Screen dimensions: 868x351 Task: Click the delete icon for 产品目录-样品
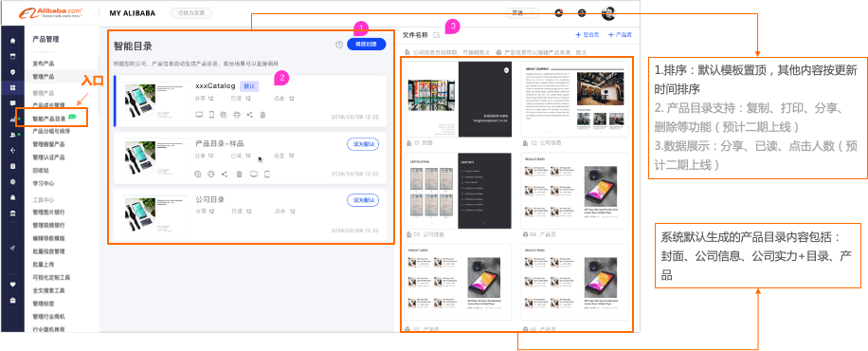pyautogui.click(x=239, y=175)
